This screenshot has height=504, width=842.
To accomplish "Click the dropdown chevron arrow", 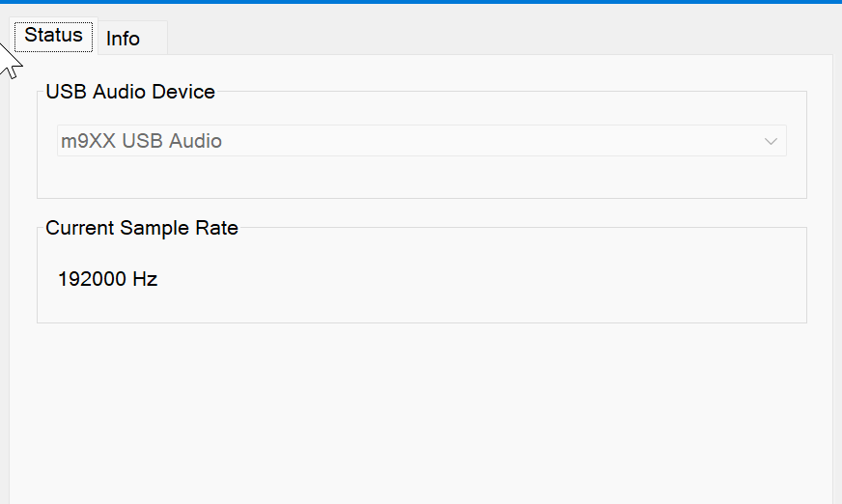I will (x=771, y=141).
